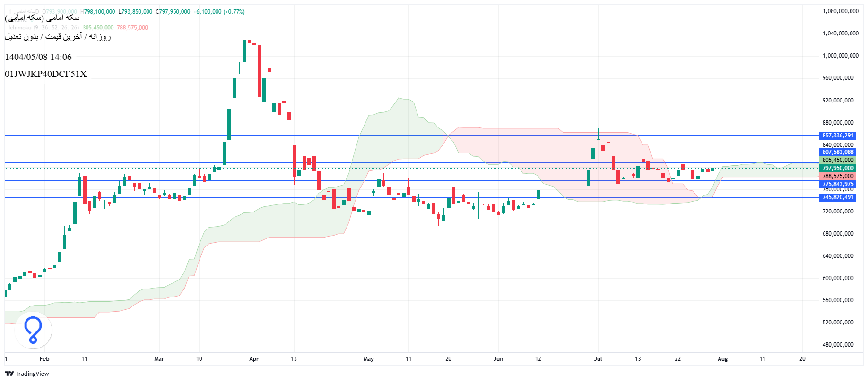868x382 pixels.
Task: Click the 1,080,000,000 price axis label
Action: [x=841, y=11]
